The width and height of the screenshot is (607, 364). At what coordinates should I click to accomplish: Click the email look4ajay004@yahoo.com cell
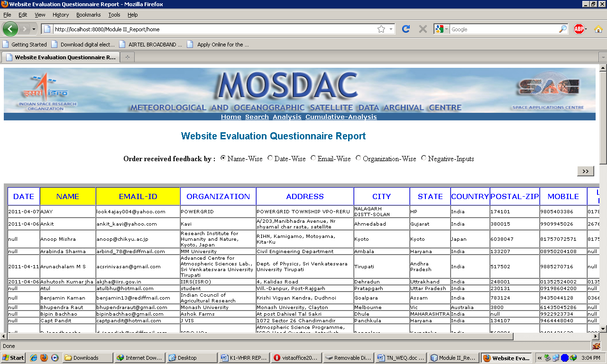[138, 211]
